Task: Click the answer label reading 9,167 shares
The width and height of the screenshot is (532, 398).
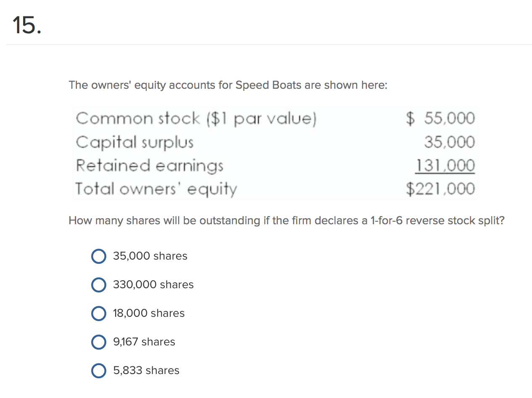Action: coord(144,342)
